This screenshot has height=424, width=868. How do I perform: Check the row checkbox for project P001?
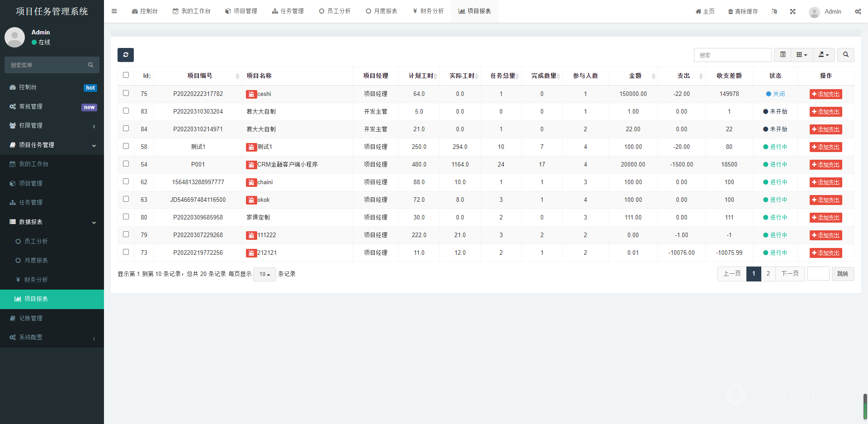[x=126, y=164]
